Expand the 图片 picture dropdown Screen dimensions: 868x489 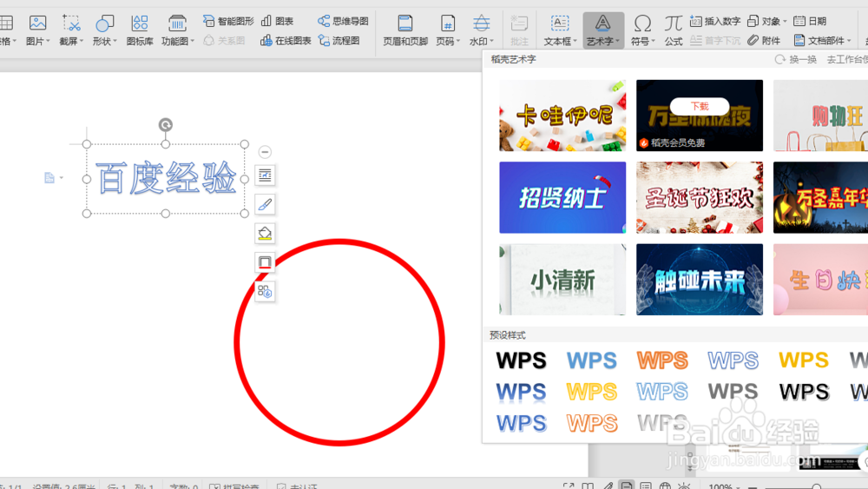click(x=48, y=41)
